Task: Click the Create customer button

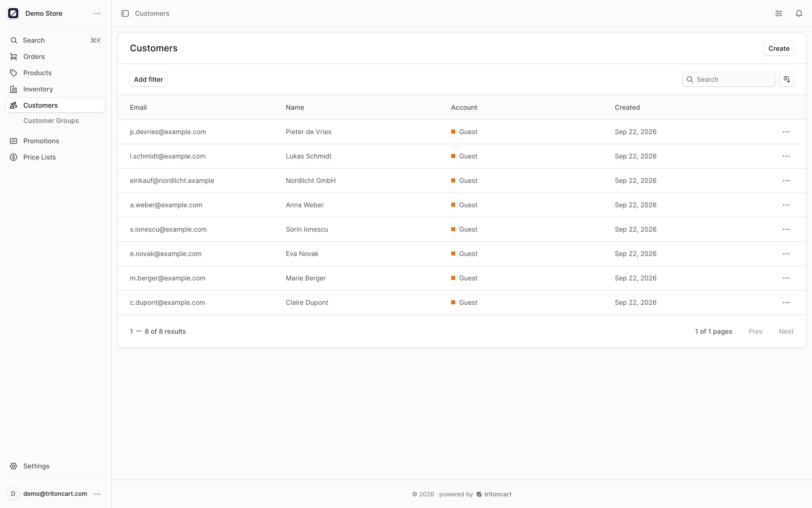Action: click(779, 48)
